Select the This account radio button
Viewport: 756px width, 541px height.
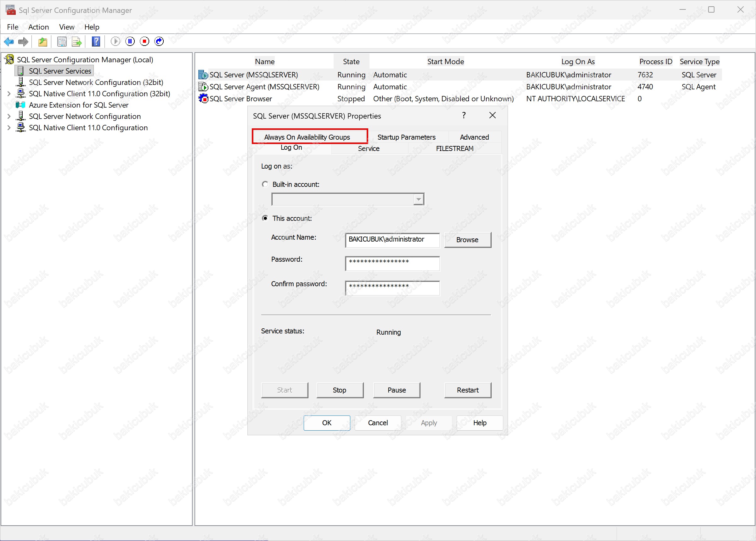265,218
